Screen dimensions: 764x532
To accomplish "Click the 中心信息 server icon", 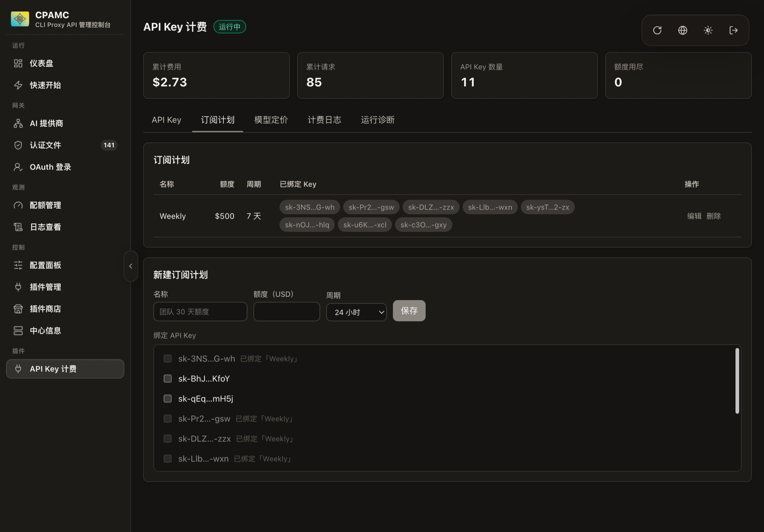I will coord(18,331).
